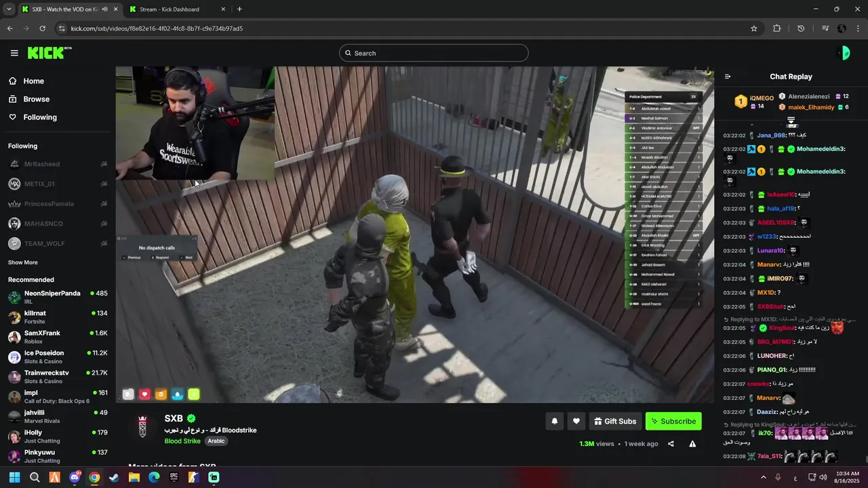Screen dimensions: 868x488
Task: Toggle the system tray microphone icon
Action: coord(778,477)
